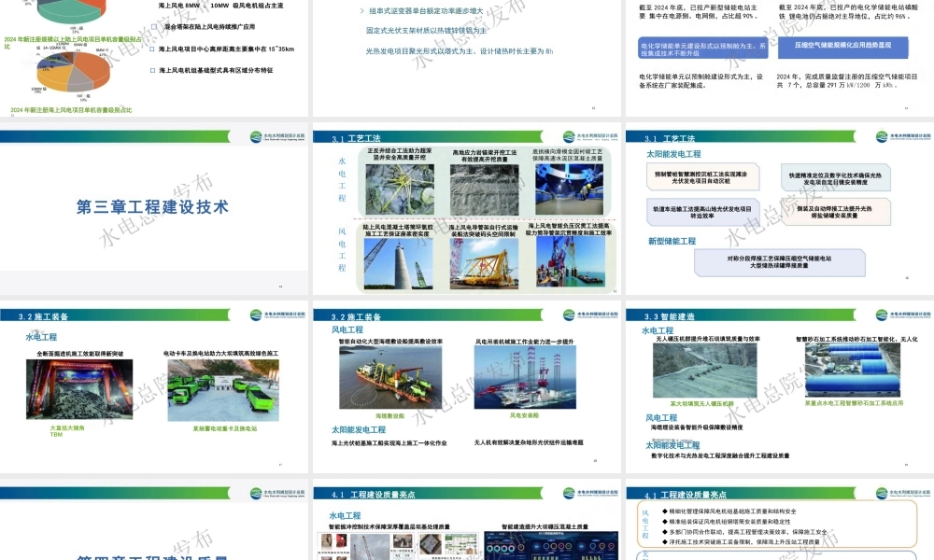Image resolution: width=934 pixels, height=560 pixels.
Task: Click the 快速精准定位及数字化技术 text box
Action: click(x=835, y=178)
